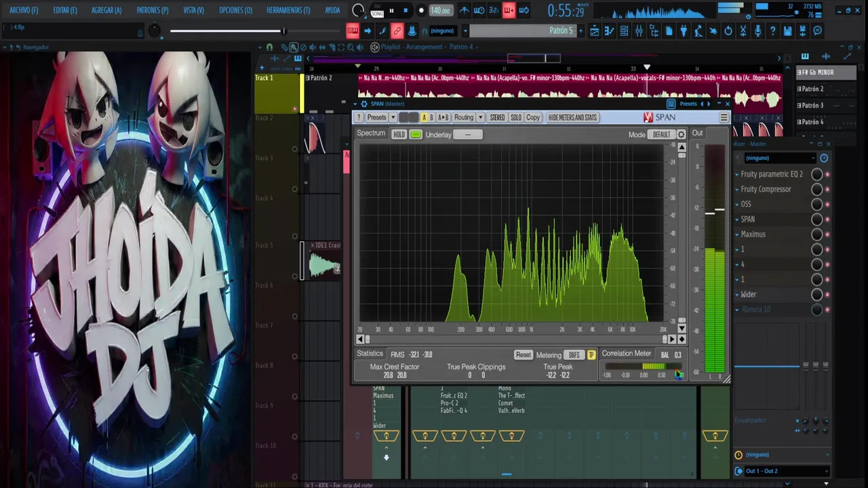Select the B state in SPAN
This screenshot has width=868, height=488.
coord(431,117)
